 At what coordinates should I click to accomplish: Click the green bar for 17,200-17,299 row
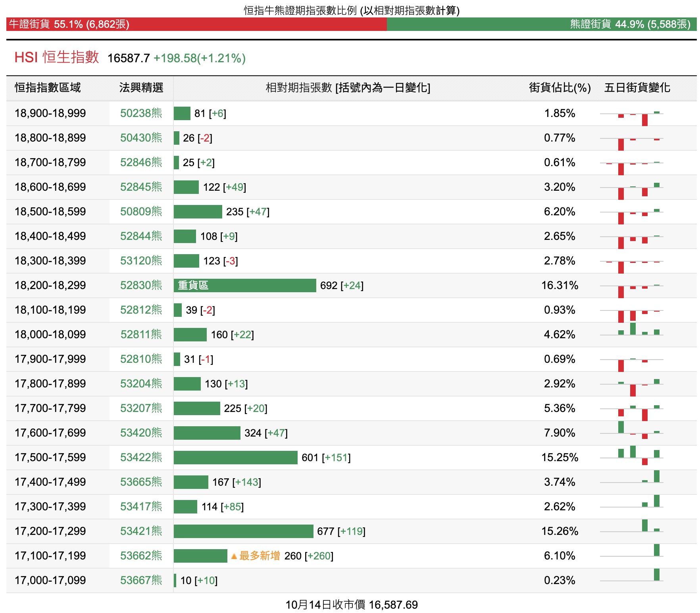pyautogui.click(x=243, y=531)
